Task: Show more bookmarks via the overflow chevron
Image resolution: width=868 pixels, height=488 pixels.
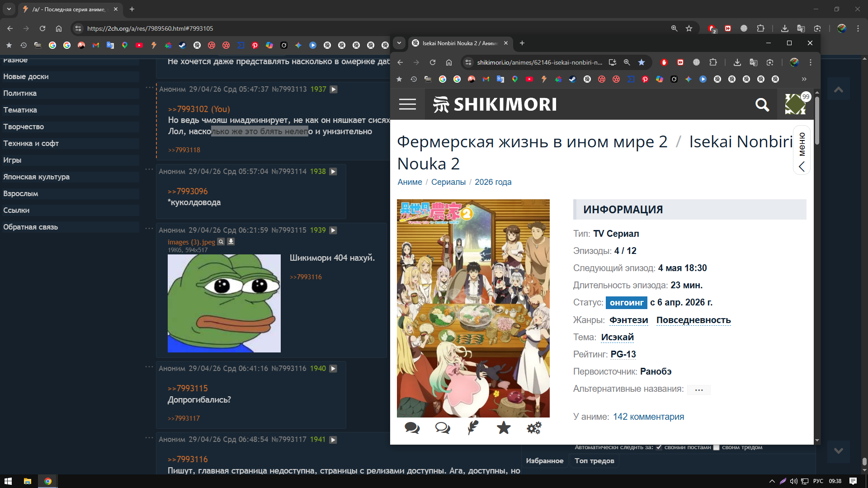Action: point(804,79)
